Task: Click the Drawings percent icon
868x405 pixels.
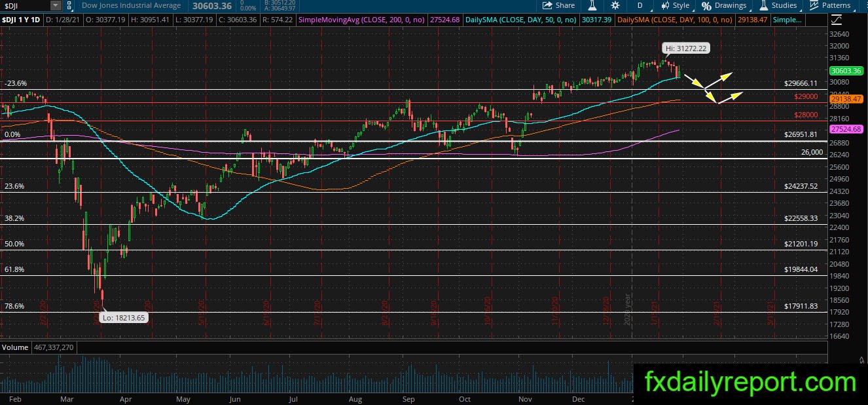Action: [x=707, y=5]
